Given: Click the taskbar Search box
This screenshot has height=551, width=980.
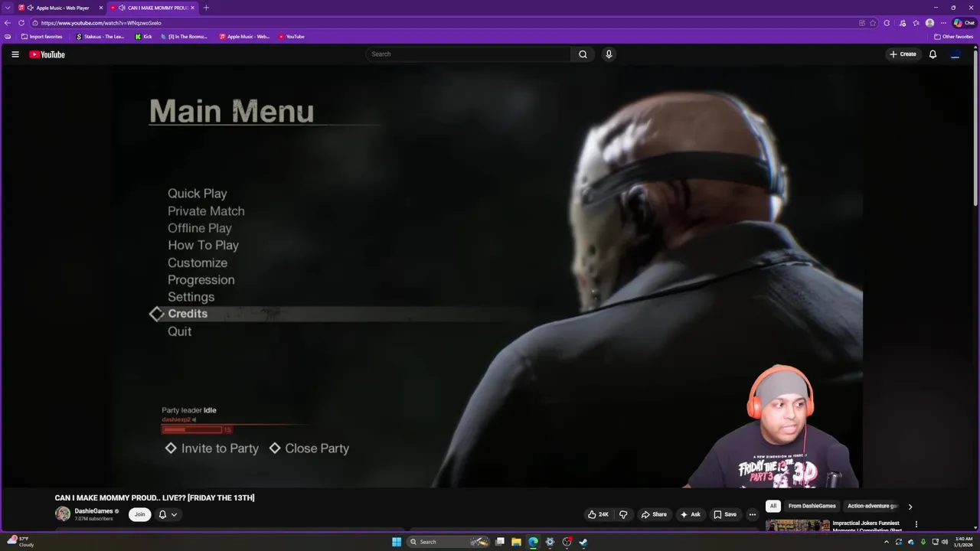Looking at the screenshot, I should (449, 542).
